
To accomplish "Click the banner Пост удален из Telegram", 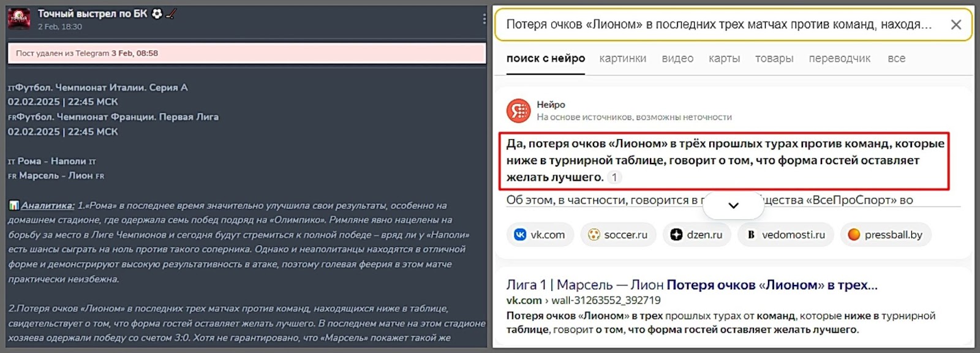I will tap(247, 53).
